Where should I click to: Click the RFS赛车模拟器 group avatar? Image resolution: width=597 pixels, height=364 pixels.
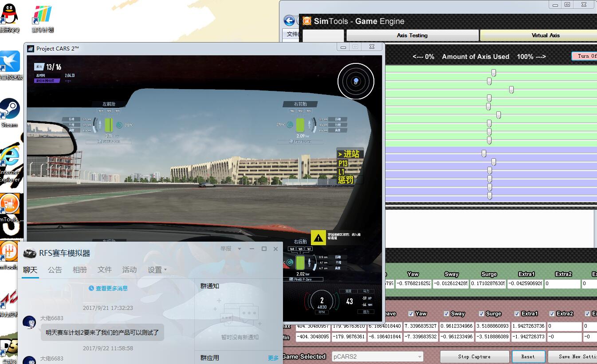point(30,253)
